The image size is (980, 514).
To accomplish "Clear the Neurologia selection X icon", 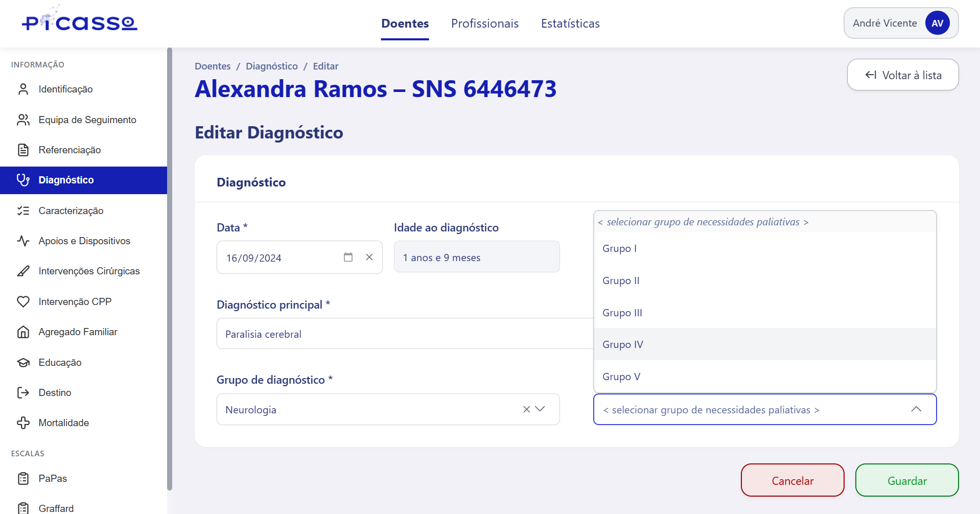I will pyautogui.click(x=526, y=409).
